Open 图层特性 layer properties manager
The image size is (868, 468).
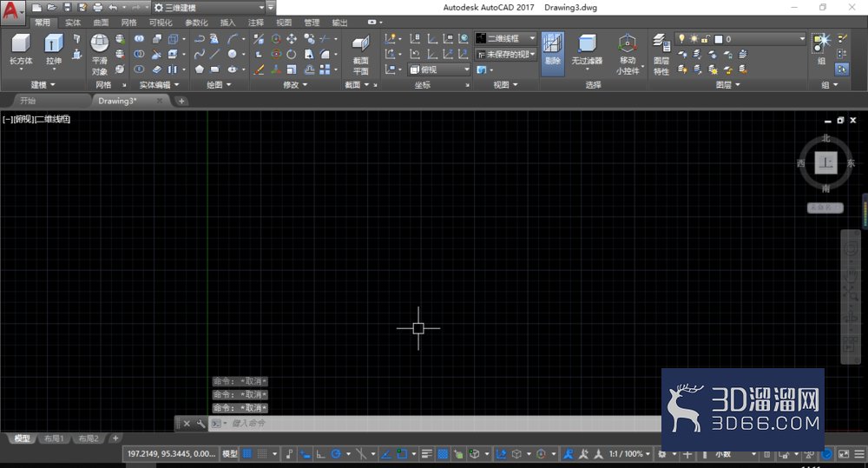661,55
